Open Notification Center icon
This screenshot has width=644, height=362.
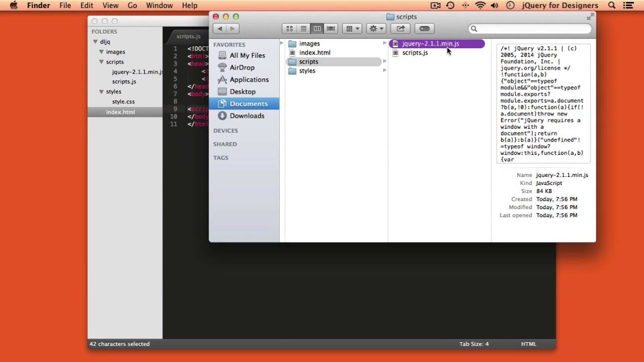pyautogui.click(x=628, y=6)
